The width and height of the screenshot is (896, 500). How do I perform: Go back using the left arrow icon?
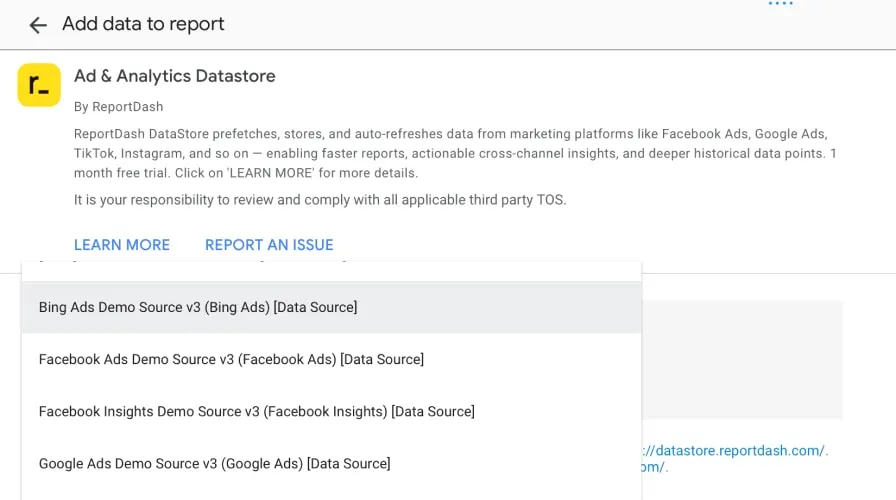click(x=38, y=25)
